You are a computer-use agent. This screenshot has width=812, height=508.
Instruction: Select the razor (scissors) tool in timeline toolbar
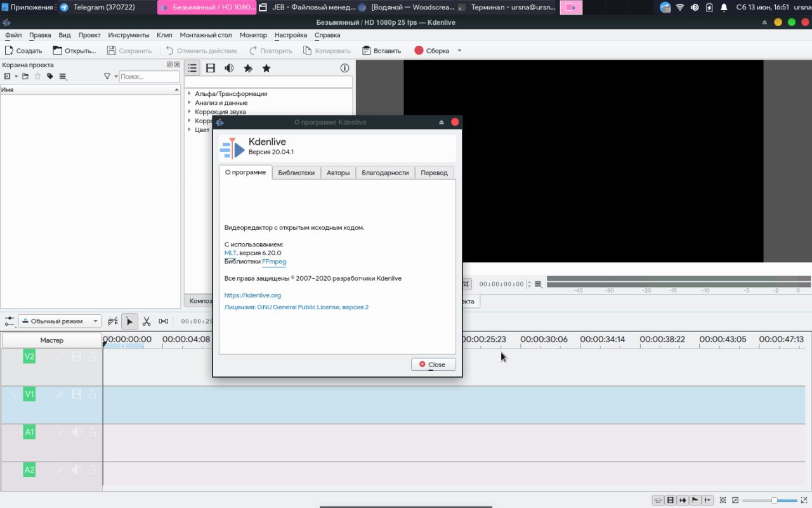pos(147,321)
